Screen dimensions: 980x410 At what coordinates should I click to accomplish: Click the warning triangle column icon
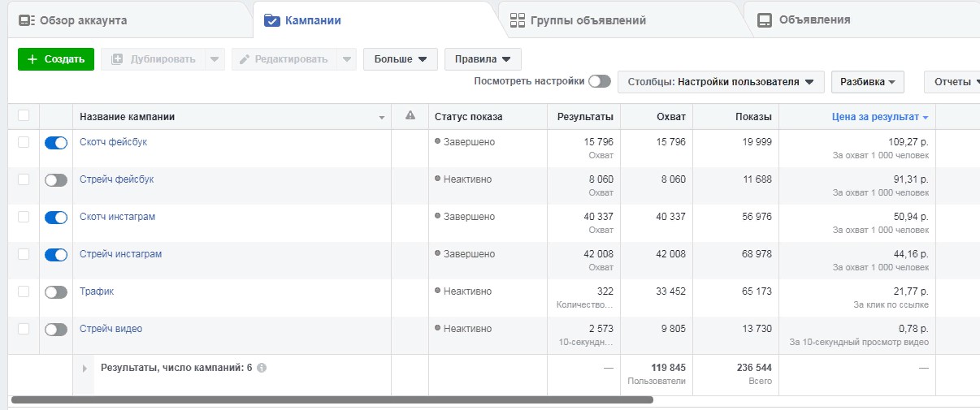pos(410,116)
